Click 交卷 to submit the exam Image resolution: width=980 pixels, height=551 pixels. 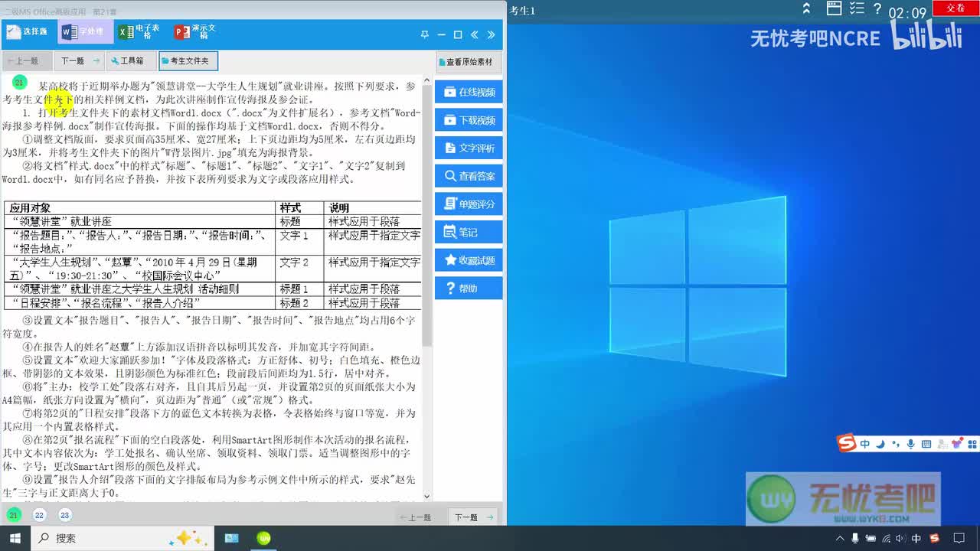(x=955, y=8)
